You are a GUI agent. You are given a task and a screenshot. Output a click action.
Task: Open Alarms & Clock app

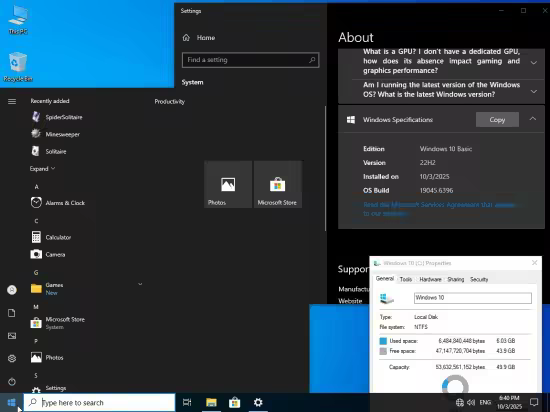pos(59,203)
